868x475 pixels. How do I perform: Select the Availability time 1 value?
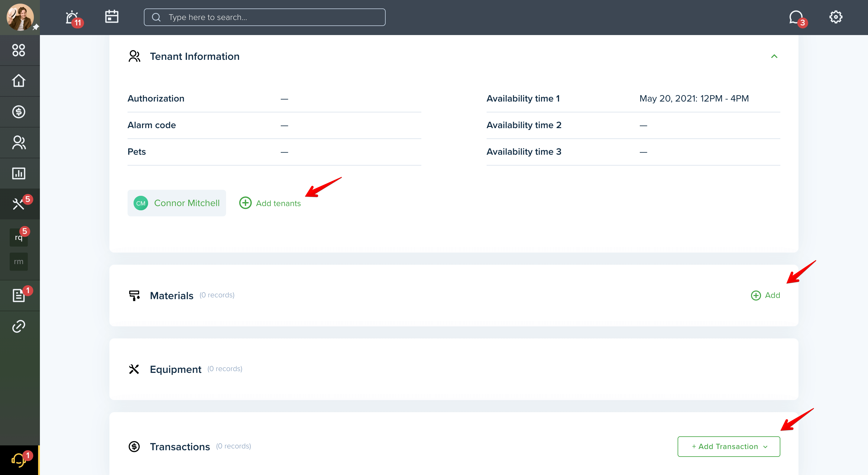[694, 99]
